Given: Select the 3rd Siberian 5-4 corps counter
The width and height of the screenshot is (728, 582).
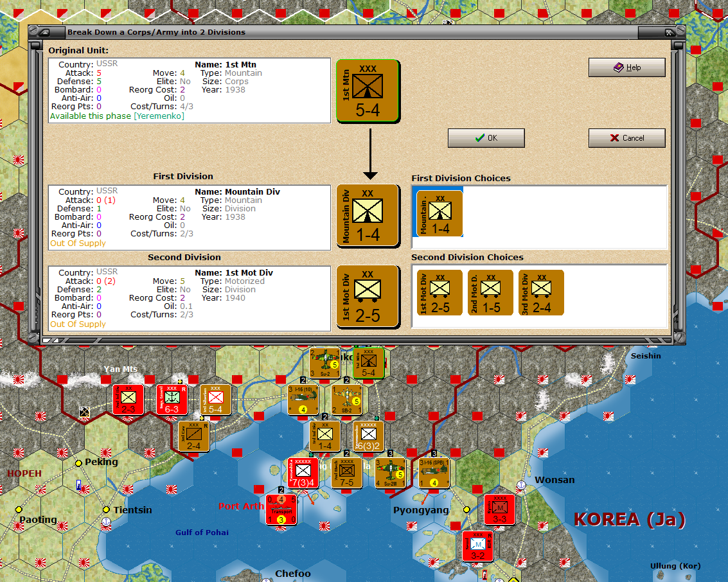Looking at the screenshot, I should click(x=215, y=399).
